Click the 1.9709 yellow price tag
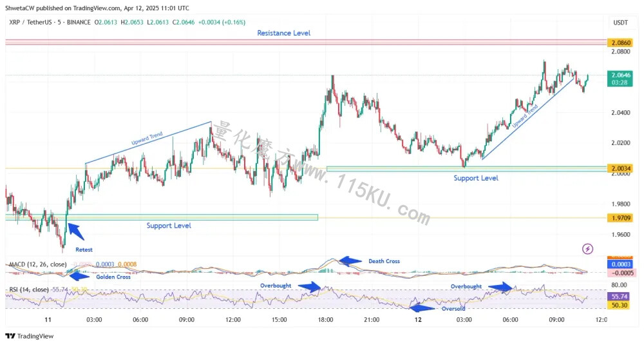The image size is (644, 345). [x=621, y=218]
